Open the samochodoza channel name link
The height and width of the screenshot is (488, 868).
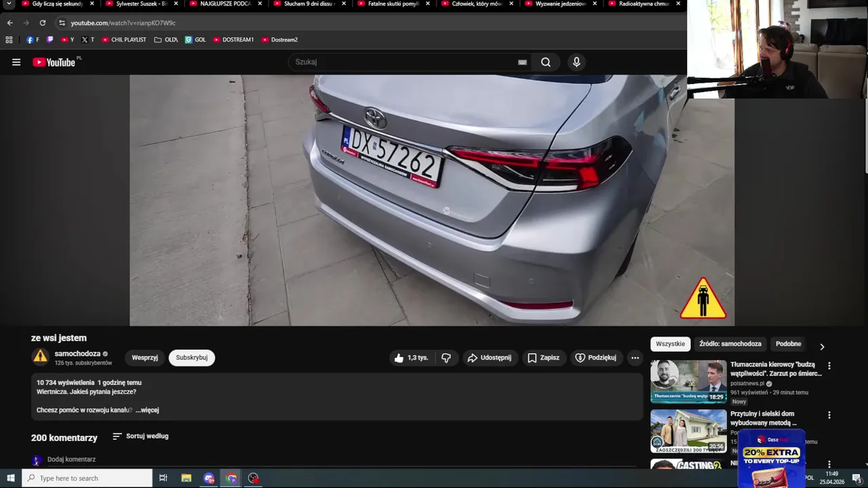click(77, 354)
